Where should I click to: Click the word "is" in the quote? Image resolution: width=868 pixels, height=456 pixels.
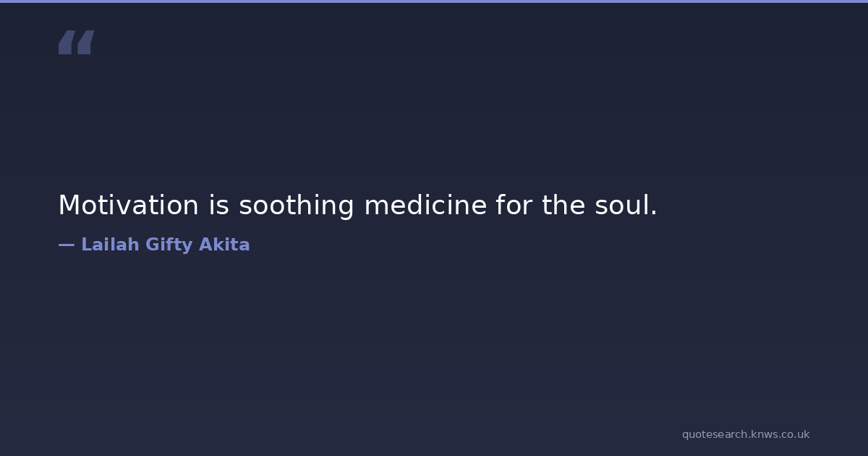218,206
